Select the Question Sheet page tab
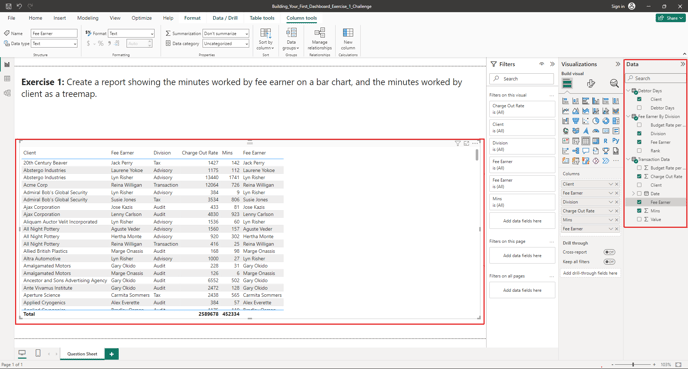The height and width of the screenshot is (369, 688). tap(82, 354)
